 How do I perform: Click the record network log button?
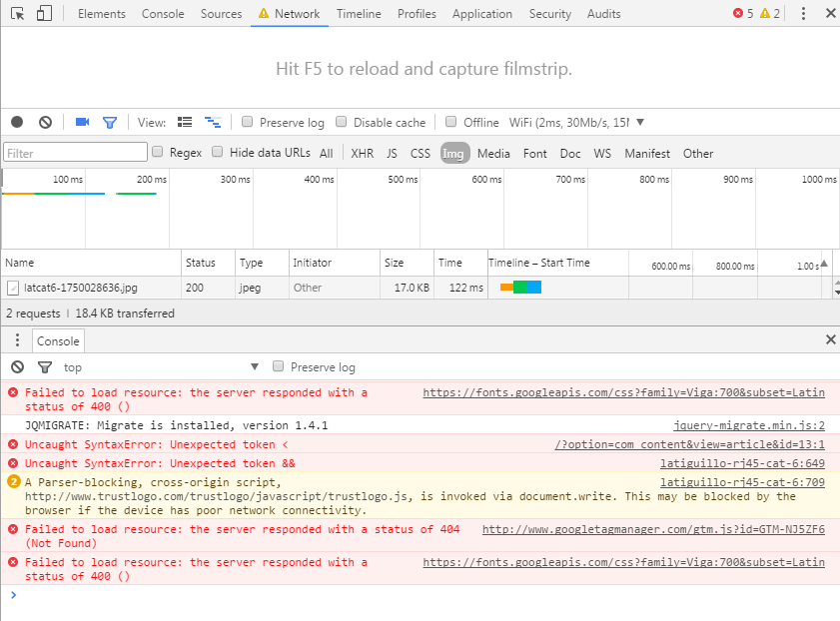tap(17, 122)
